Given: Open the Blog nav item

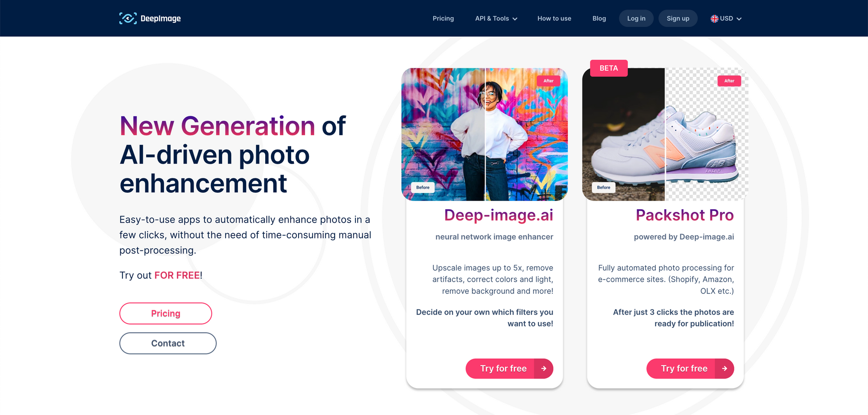Looking at the screenshot, I should click(x=599, y=19).
